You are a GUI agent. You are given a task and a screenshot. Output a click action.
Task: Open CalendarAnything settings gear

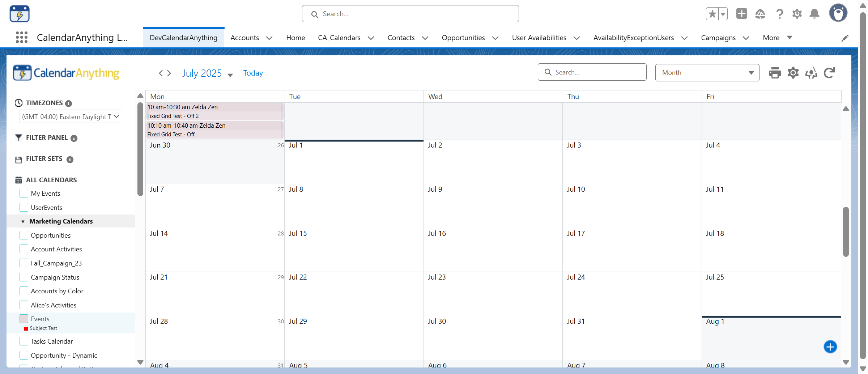(793, 73)
